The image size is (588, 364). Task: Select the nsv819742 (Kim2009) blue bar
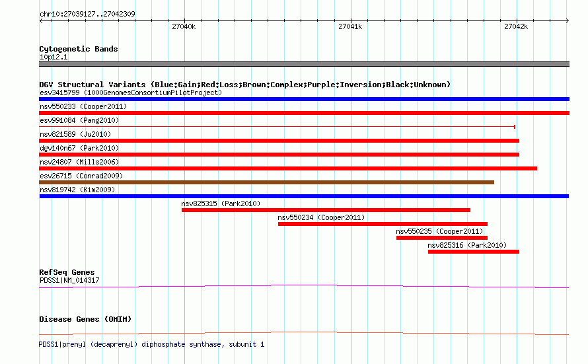click(x=304, y=196)
